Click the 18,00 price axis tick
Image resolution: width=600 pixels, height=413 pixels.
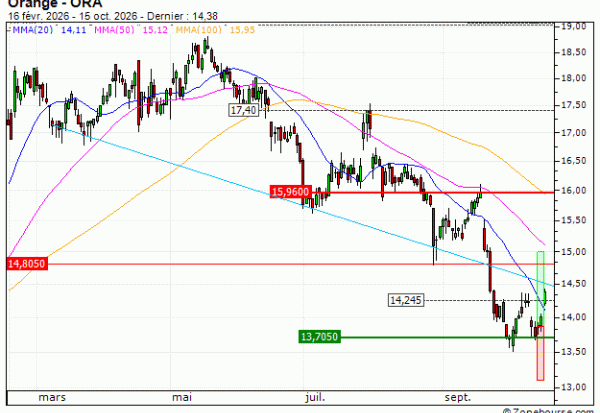pos(574,78)
